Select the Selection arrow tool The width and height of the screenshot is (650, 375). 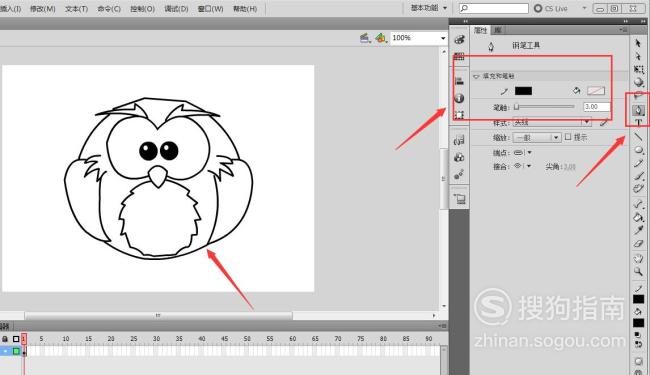[638, 43]
